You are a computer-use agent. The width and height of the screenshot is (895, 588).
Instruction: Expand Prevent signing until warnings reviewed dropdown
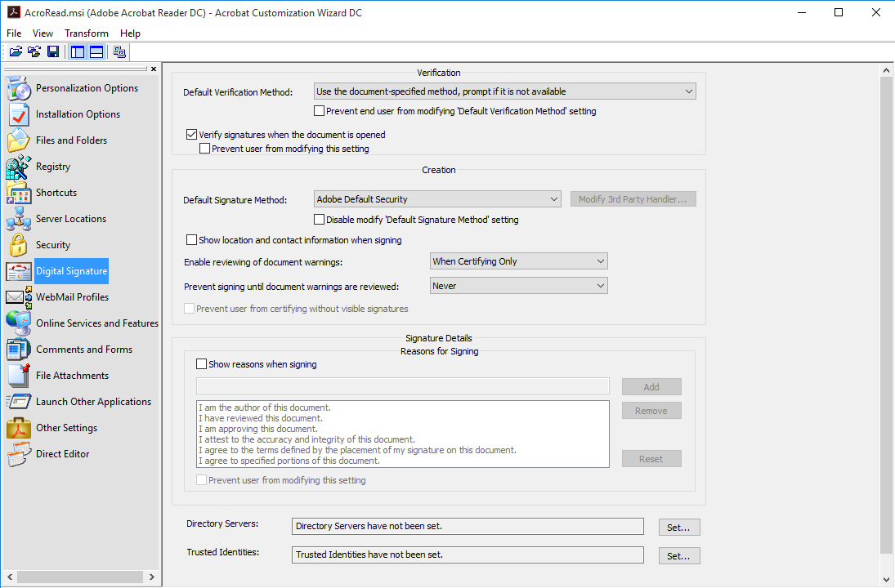[x=518, y=286]
